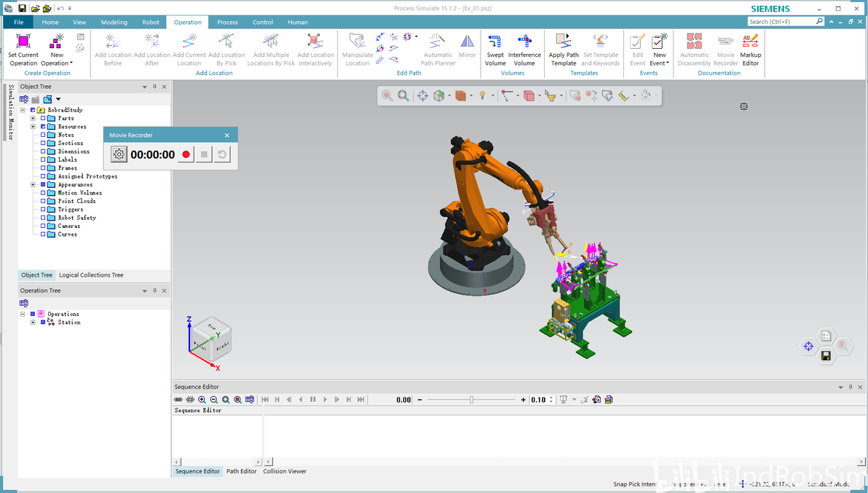Screen dimensions: 868x493
Task: Close the Movie Recorder window
Action: [x=226, y=135]
